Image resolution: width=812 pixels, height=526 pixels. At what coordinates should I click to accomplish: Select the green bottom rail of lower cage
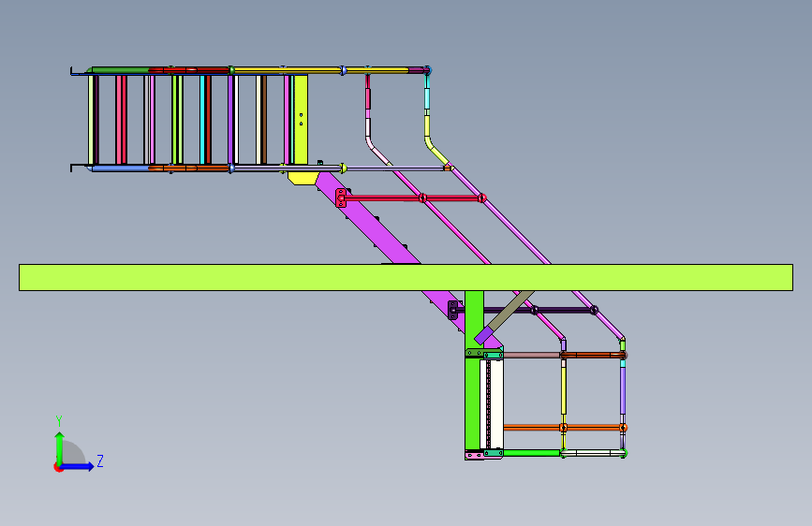531,453
